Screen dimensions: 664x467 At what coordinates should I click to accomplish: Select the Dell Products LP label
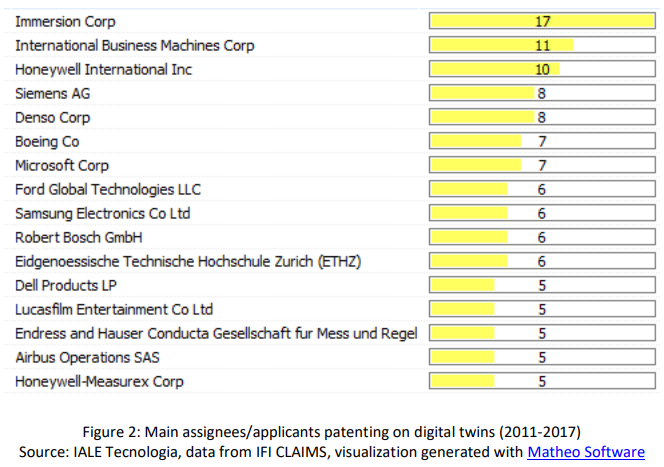[66, 285]
